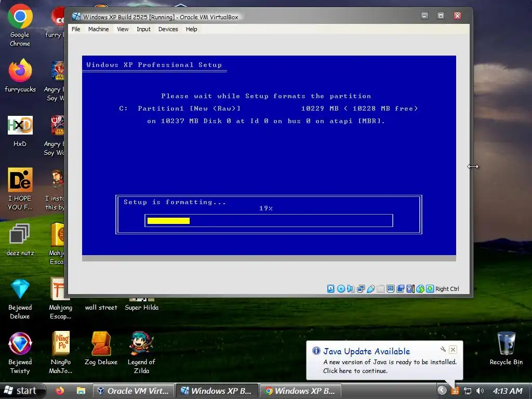Viewport: 532px width, 399px height.
Task: Switch to VirtualBox Windows XP B... taskbar button
Action: coord(217,391)
